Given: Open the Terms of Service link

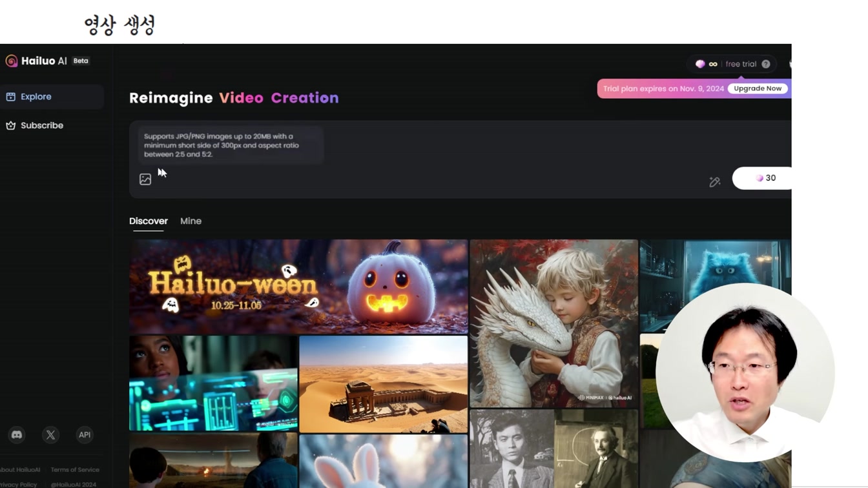Looking at the screenshot, I should click(75, 470).
